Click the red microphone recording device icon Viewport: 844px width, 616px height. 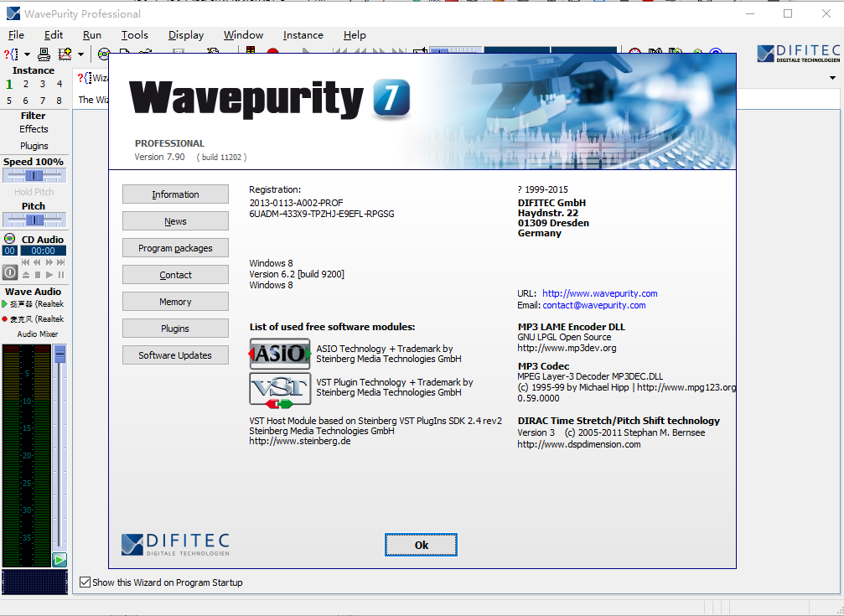[x=5, y=319]
